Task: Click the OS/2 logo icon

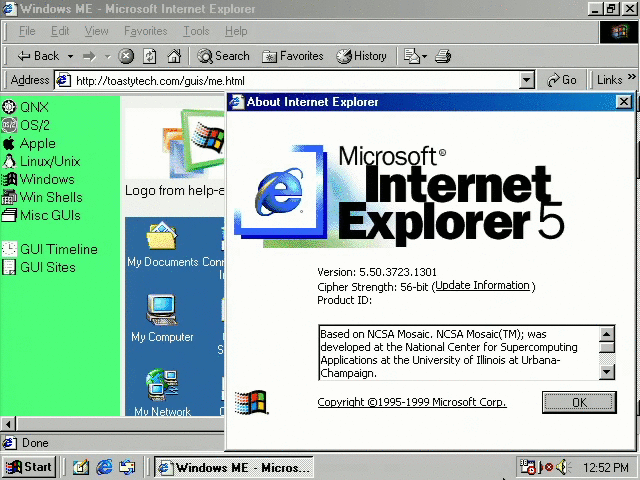Action: click(9, 125)
